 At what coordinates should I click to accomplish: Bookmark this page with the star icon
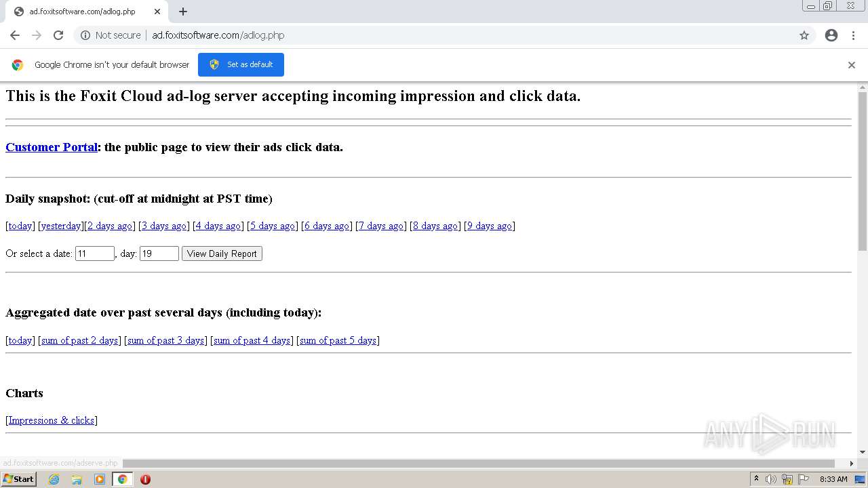point(804,35)
